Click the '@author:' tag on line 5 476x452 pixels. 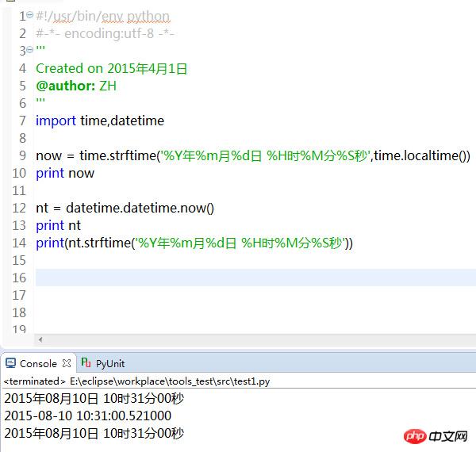[x=66, y=86]
